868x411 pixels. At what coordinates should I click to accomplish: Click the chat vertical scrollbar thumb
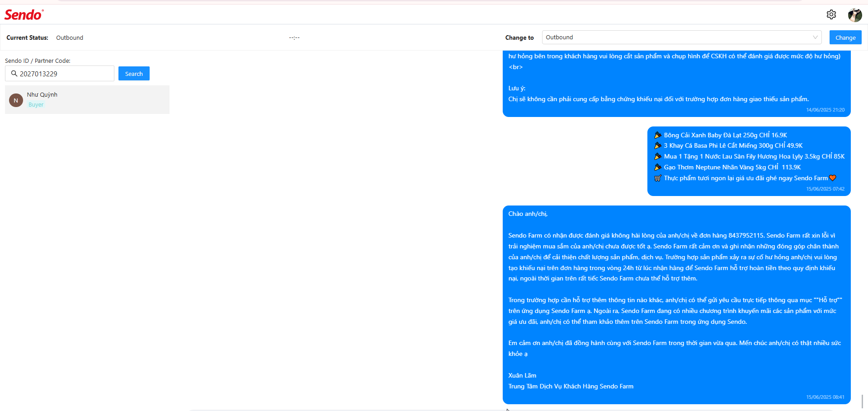click(x=862, y=401)
